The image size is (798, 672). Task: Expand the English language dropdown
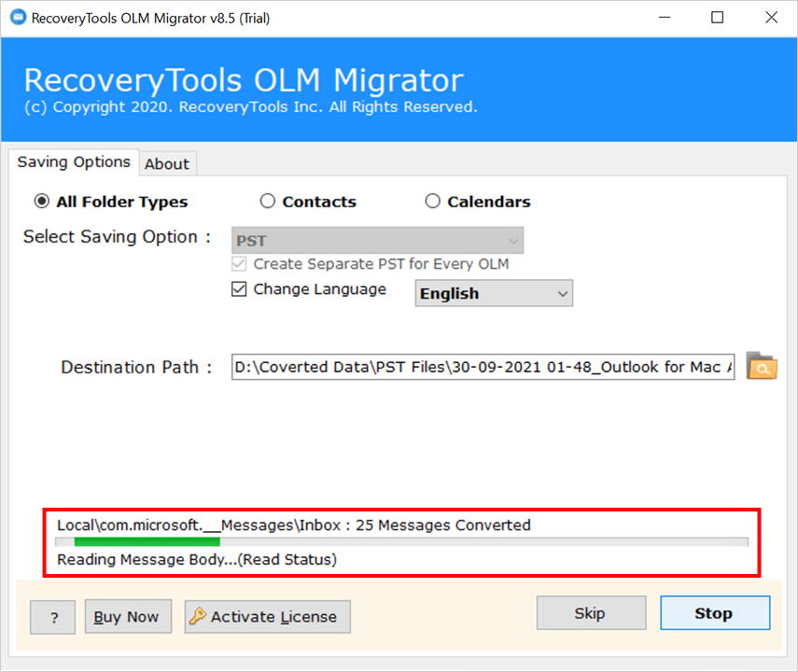[x=494, y=293]
